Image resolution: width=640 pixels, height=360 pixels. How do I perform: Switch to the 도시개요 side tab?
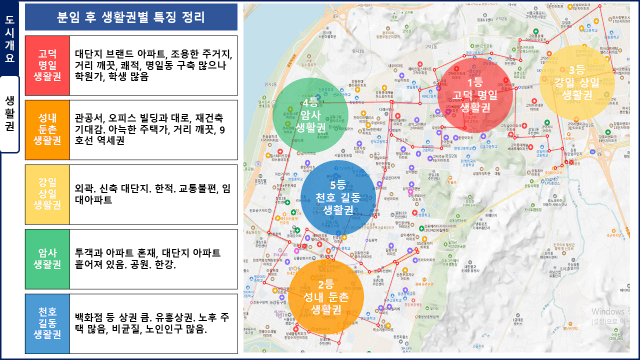[9, 39]
